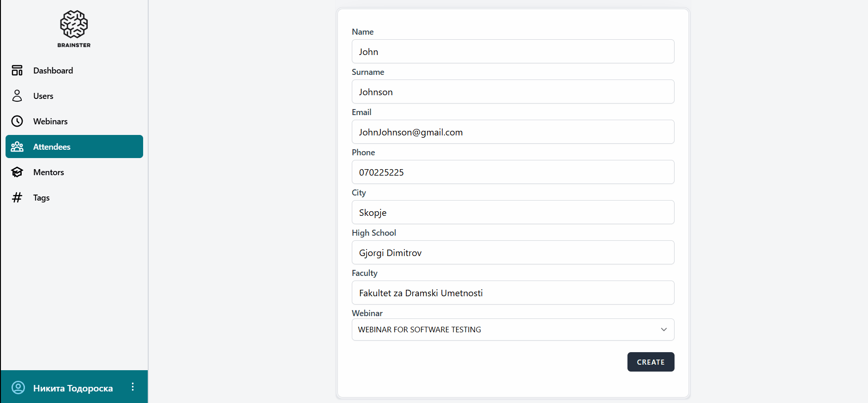
Task: Click the Никита Тодороска username
Action: pyautogui.click(x=73, y=388)
